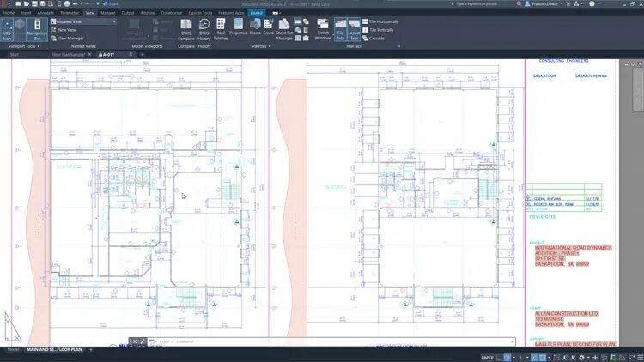Click the application menu A button

4,3
